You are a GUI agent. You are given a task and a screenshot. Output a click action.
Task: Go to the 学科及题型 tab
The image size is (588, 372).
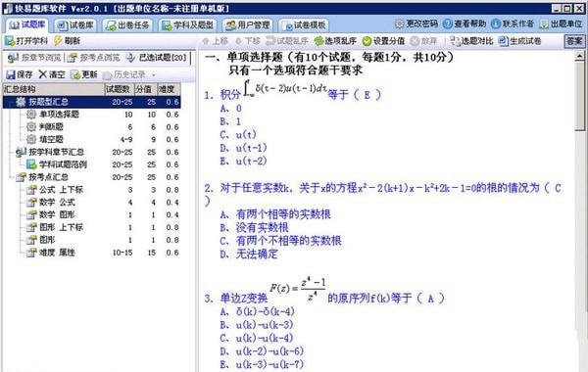pos(187,25)
